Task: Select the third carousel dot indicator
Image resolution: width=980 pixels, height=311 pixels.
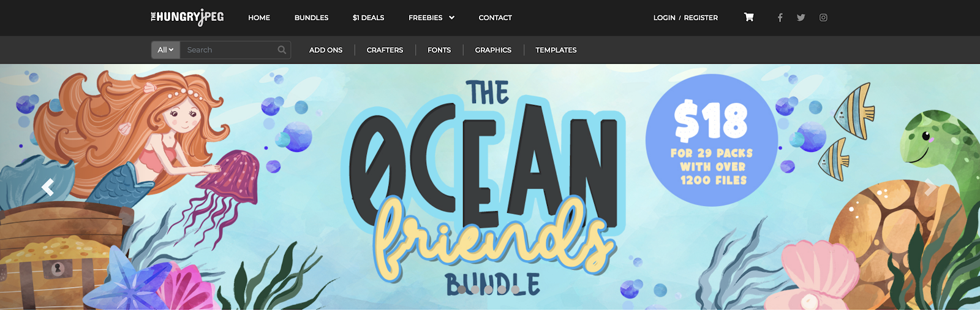Action: (x=488, y=290)
